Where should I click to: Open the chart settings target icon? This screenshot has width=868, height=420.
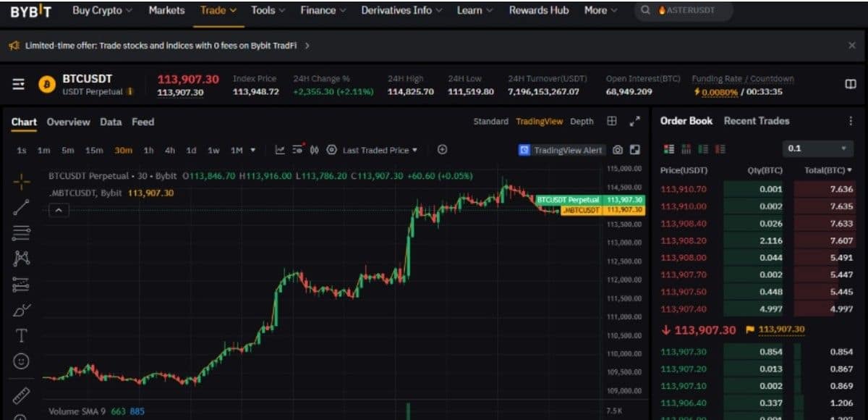(331, 150)
